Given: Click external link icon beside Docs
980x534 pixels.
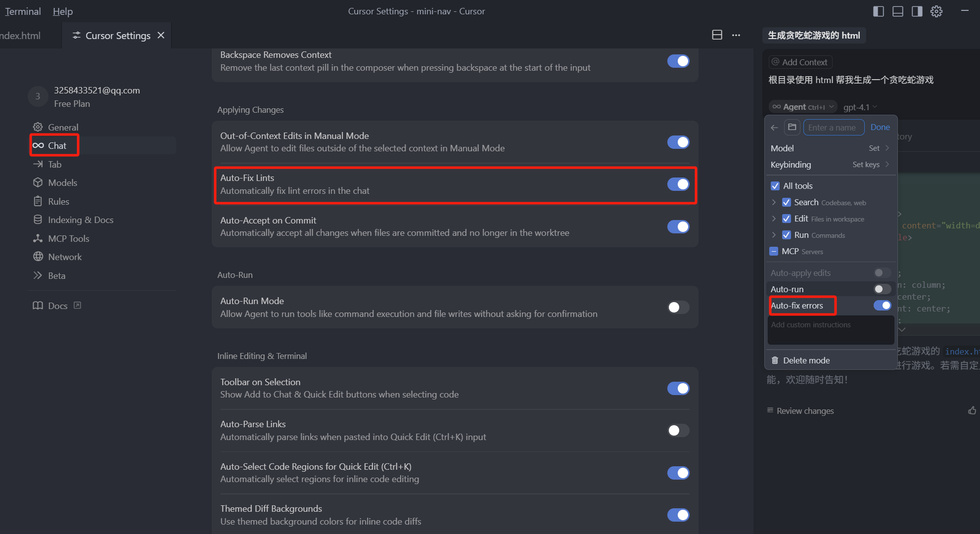Looking at the screenshot, I should pyautogui.click(x=77, y=305).
